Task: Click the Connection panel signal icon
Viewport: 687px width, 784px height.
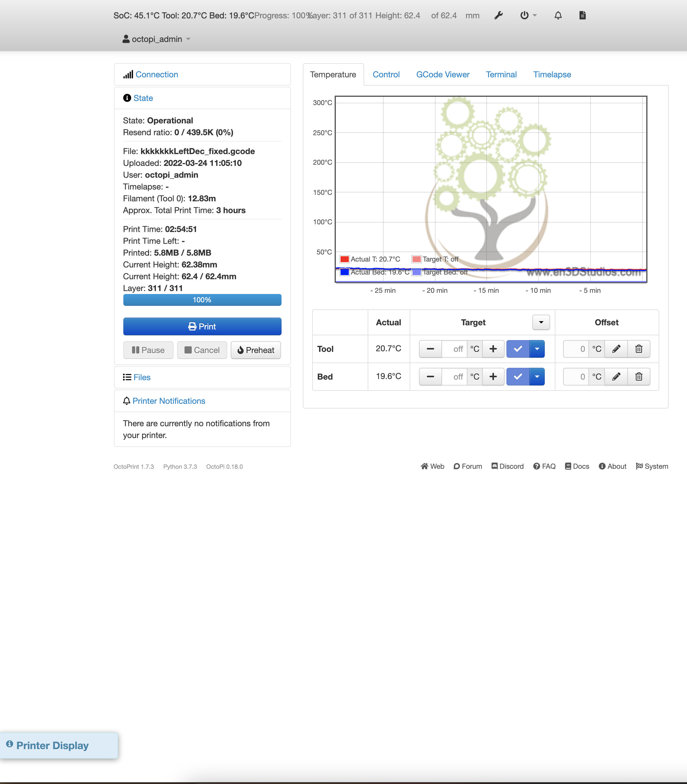Action: [x=129, y=74]
